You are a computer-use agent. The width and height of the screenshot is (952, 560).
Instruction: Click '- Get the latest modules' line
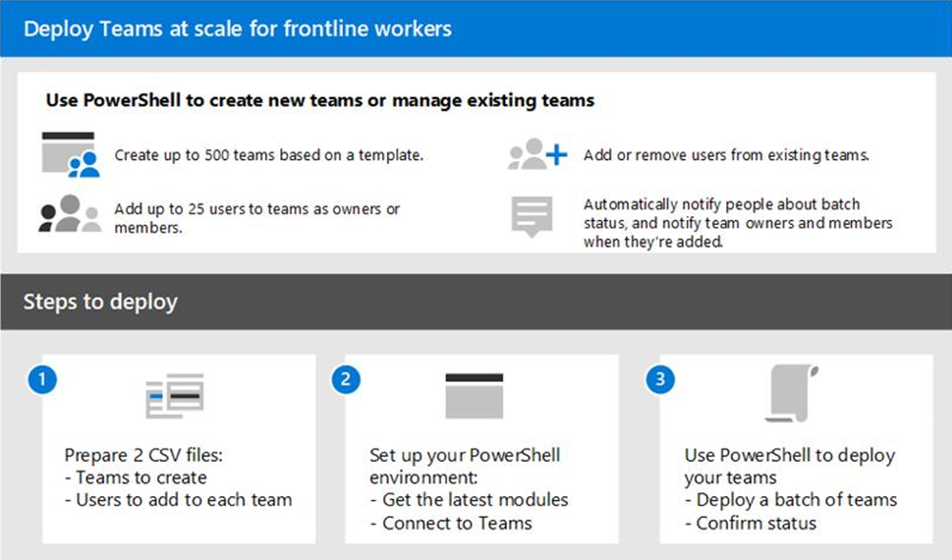click(469, 500)
